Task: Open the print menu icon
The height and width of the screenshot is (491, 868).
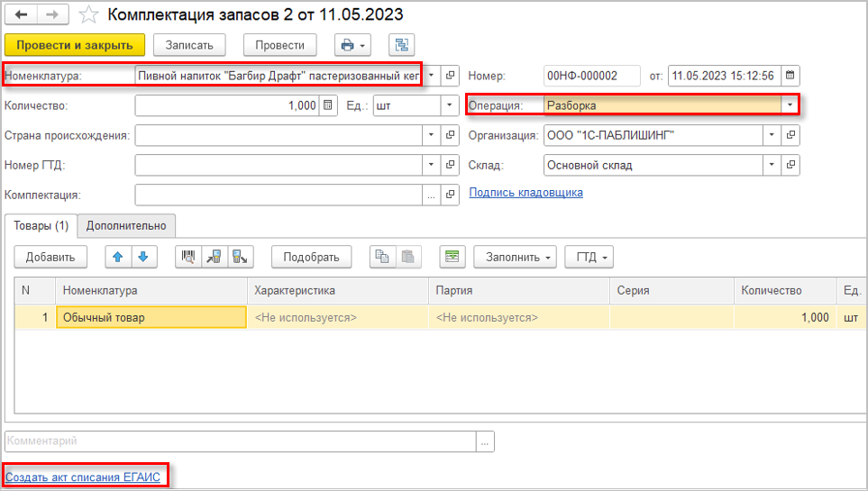Action: click(x=352, y=45)
